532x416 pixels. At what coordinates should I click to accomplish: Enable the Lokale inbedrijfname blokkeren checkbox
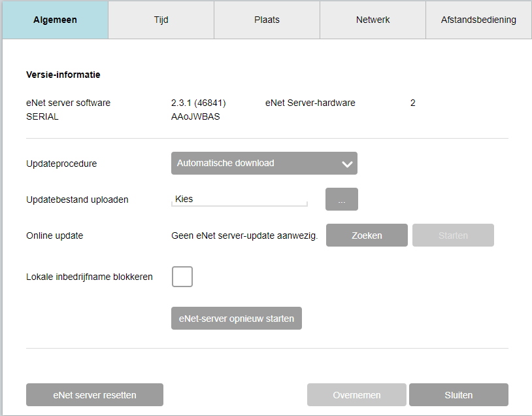(182, 277)
